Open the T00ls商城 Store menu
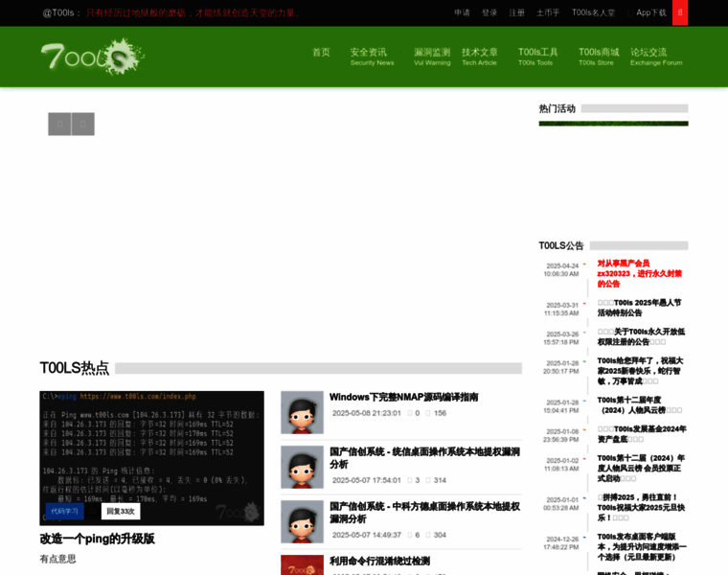 (x=599, y=57)
